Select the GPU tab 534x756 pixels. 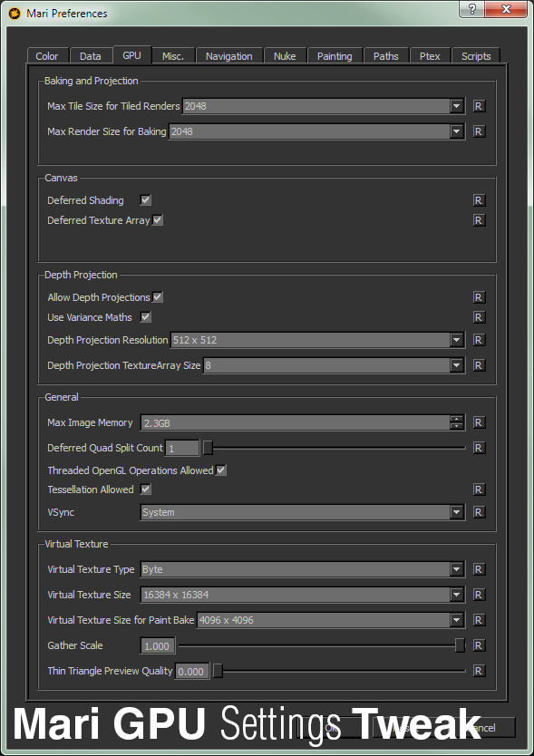(x=131, y=55)
